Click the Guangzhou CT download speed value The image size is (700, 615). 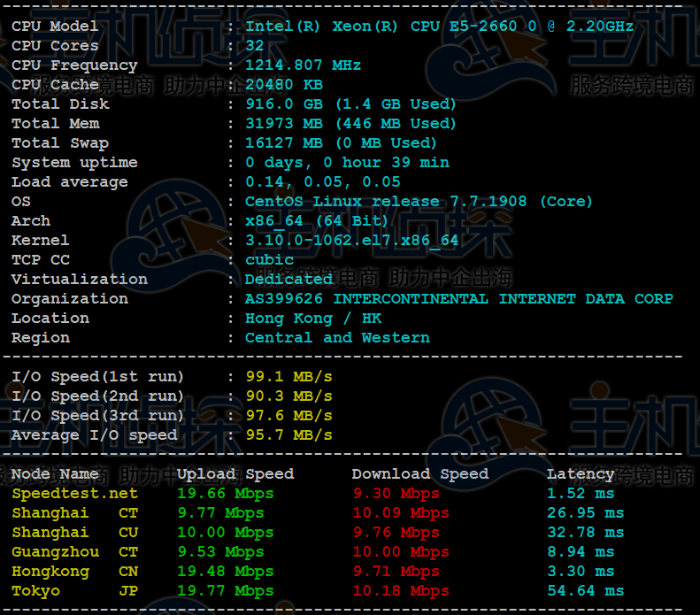401,552
